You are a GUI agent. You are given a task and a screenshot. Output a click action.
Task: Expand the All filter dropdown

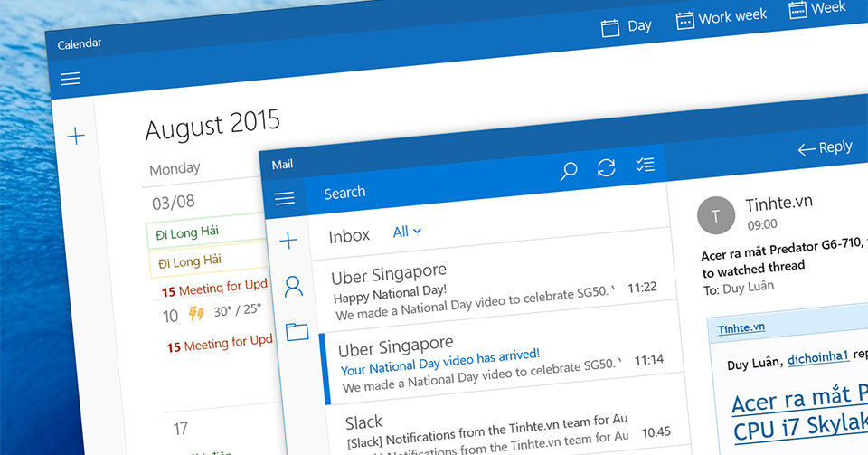[407, 232]
